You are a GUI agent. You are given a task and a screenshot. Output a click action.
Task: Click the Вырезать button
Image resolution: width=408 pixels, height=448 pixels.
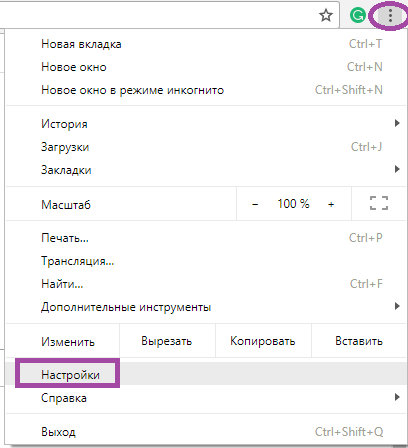click(167, 341)
